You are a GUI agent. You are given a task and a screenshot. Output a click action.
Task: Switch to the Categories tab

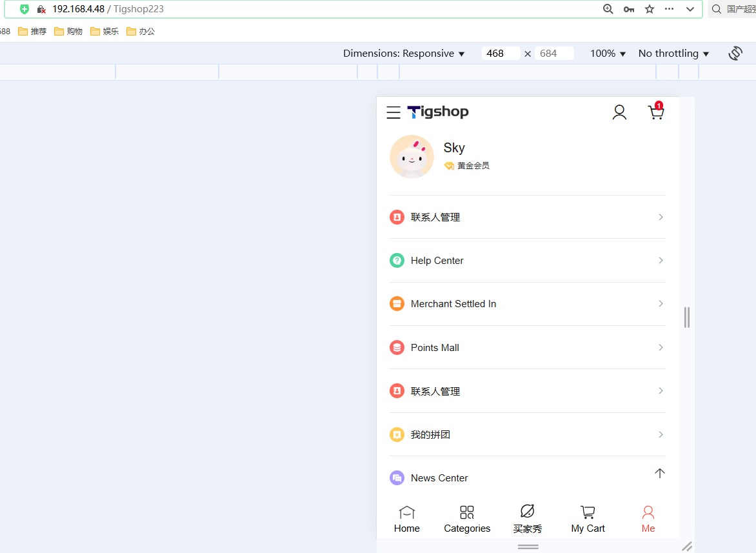(467, 519)
